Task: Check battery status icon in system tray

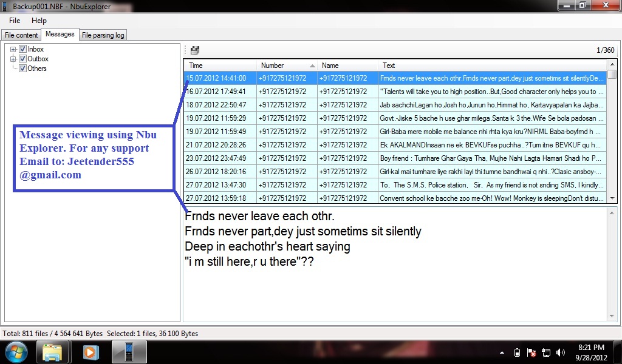Action: 516,352
